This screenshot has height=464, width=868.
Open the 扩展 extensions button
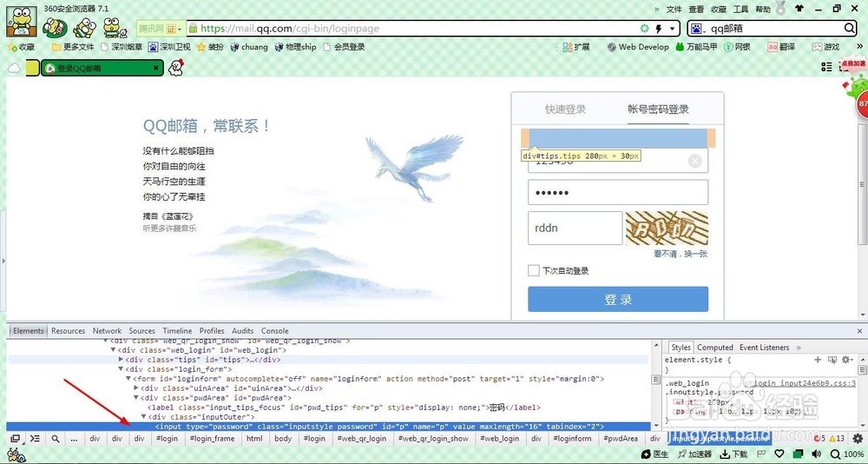tap(576, 47)
